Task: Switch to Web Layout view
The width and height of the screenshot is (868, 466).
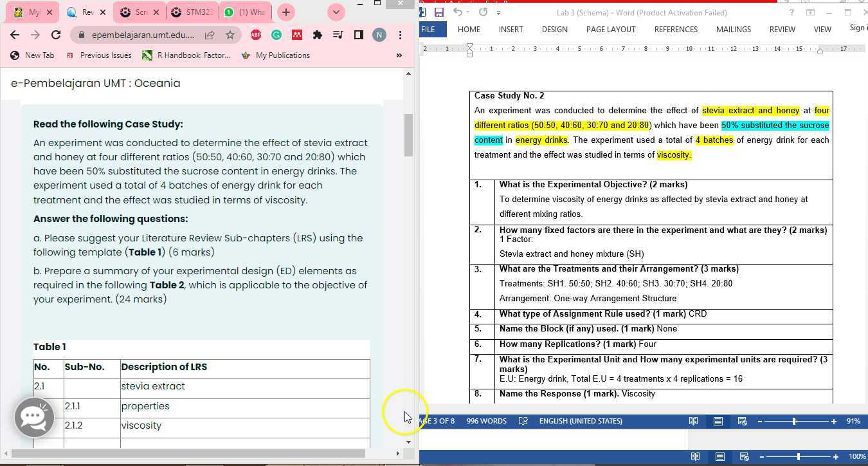Action: 743,421
